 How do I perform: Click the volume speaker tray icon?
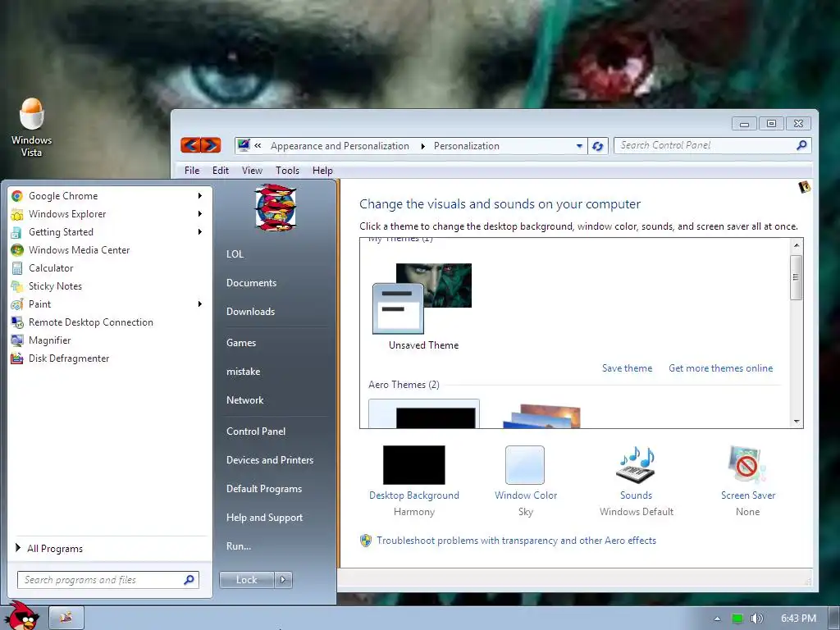(756, 619)
